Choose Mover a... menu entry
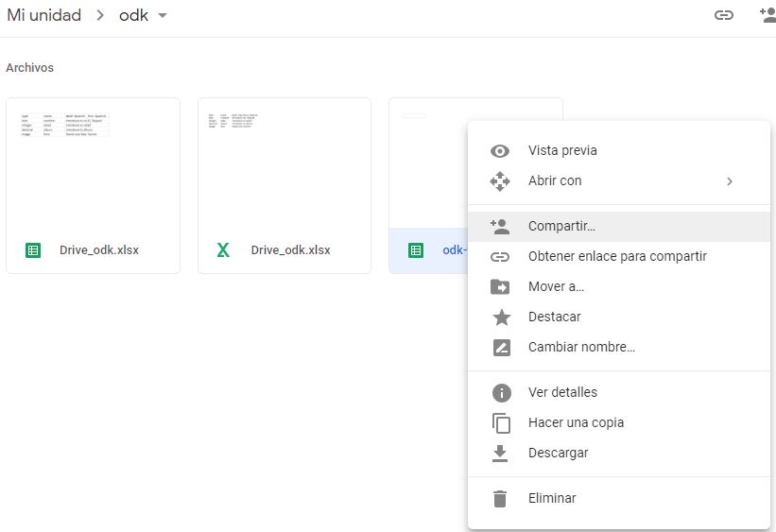Image resolution: width=776 pixels, height=532 pixels. tap(618, 287)
